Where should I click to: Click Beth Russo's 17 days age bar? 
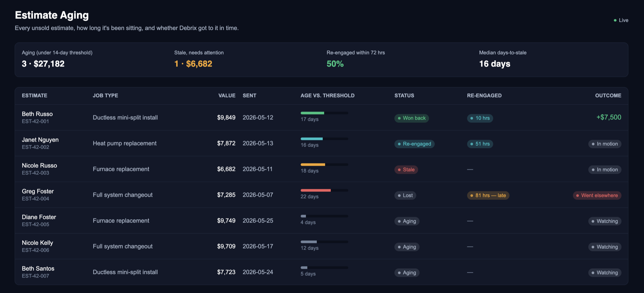point(324,113)
